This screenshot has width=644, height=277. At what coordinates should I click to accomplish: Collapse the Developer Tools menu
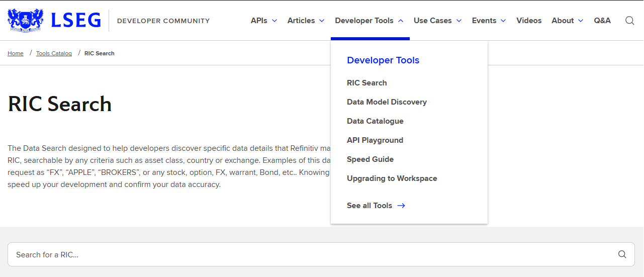(x=370, y=21)
